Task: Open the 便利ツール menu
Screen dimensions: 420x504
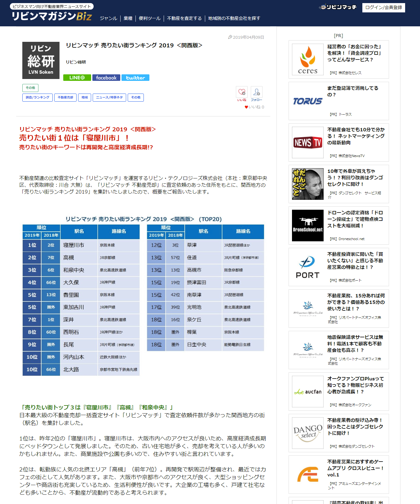Action: pos(150,18)
